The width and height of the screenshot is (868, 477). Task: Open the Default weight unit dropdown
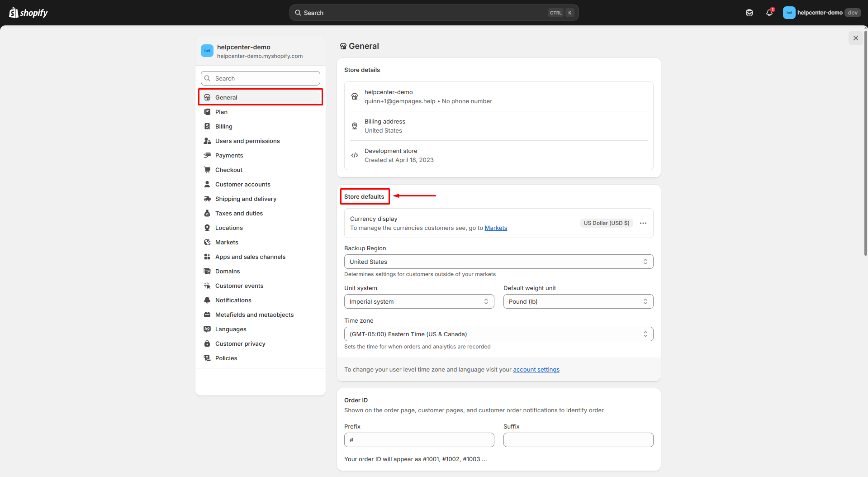pyautogui.click(x=578, y=301)
